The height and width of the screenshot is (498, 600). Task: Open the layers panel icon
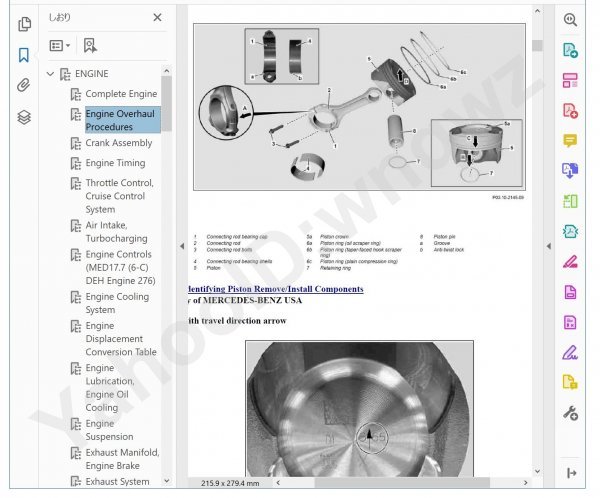pos(24,117)
